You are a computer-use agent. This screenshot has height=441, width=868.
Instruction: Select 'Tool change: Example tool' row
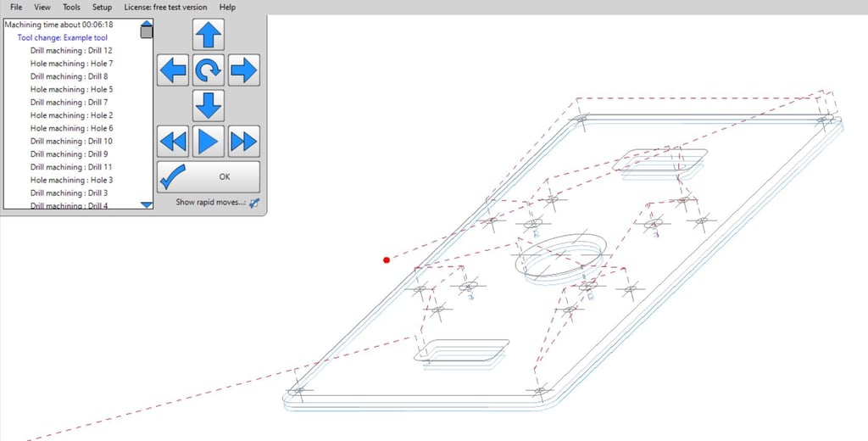point(63,37)
